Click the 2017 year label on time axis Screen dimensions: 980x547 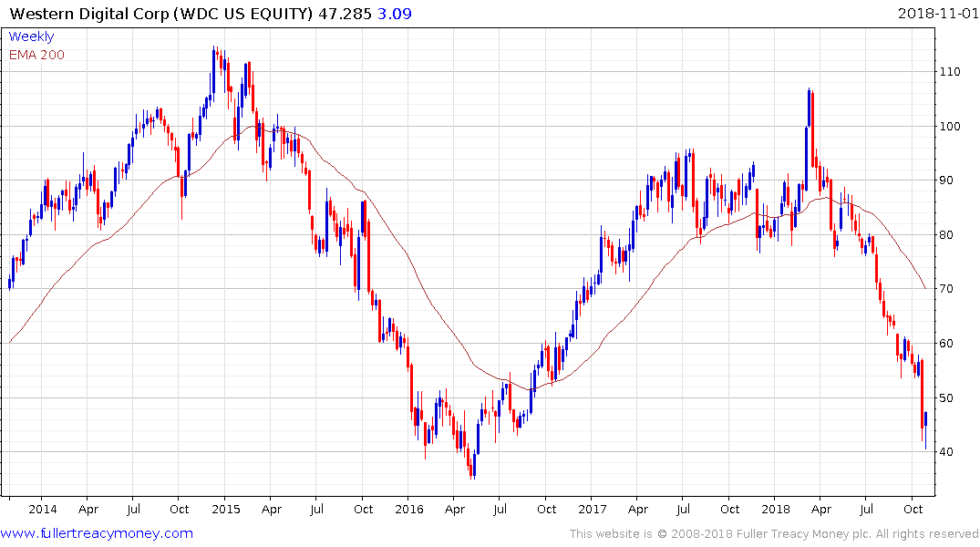click(593, 509)
